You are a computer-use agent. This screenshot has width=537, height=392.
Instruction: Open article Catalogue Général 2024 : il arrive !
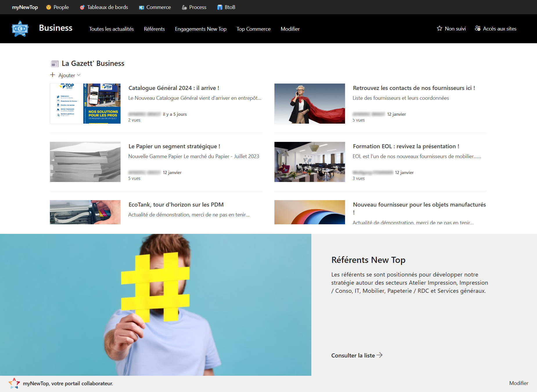(x=174, y=88)
